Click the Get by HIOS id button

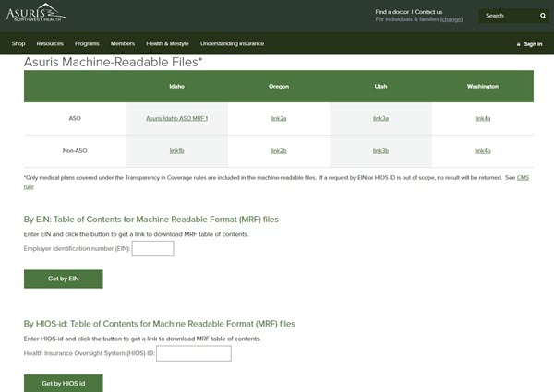[x=63, y=383]
